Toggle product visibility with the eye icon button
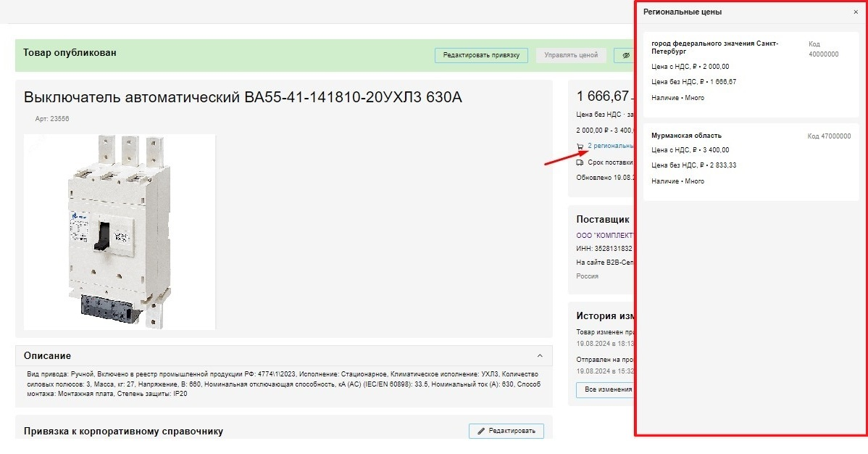The width and height of the screenshot is (868, 454). [x=625, y=55]
